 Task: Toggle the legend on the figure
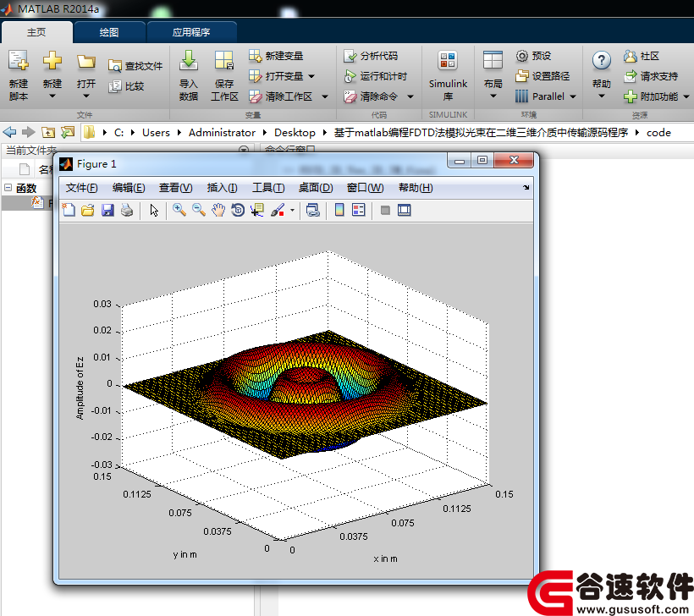[359, 210]
